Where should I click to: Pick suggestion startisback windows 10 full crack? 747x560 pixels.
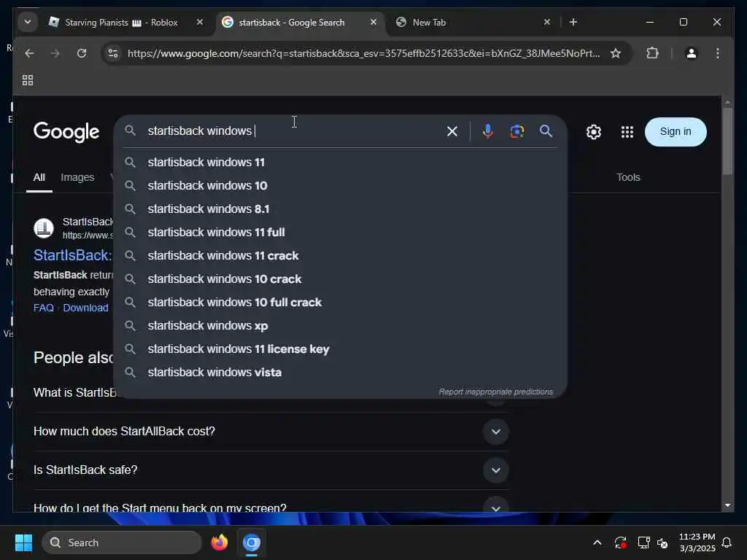tap(340, 302)
